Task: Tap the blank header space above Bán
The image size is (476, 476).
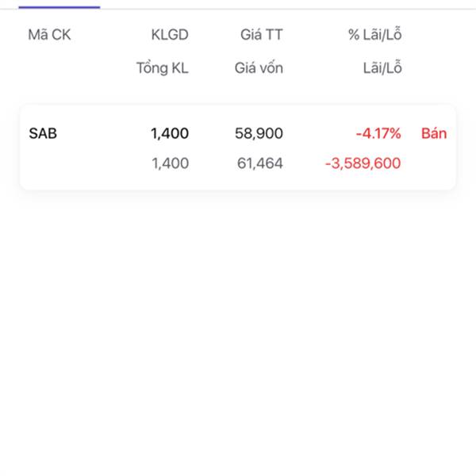Action: click(x=434, y=51)
